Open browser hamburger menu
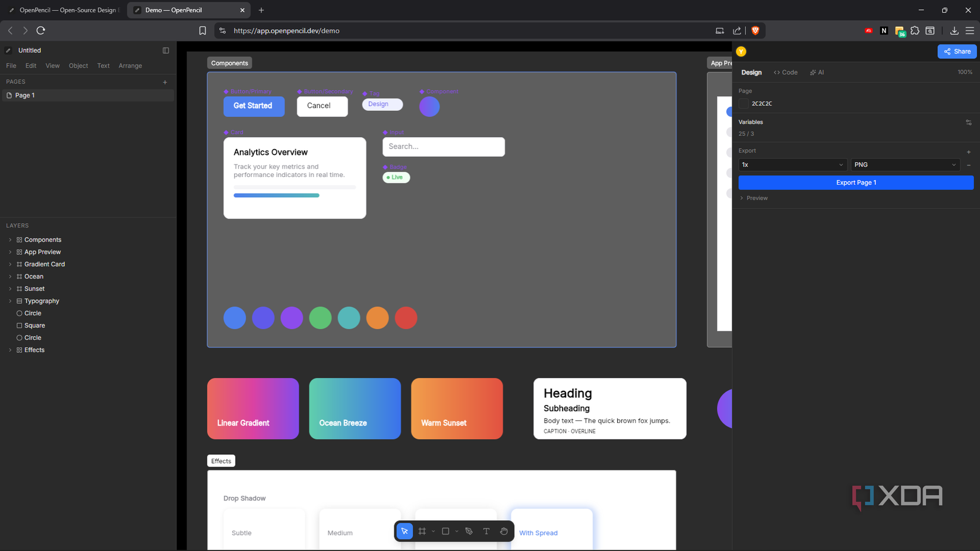Viewport: 980px width, 551px height. pyautogui.click(x=969, y=30)
